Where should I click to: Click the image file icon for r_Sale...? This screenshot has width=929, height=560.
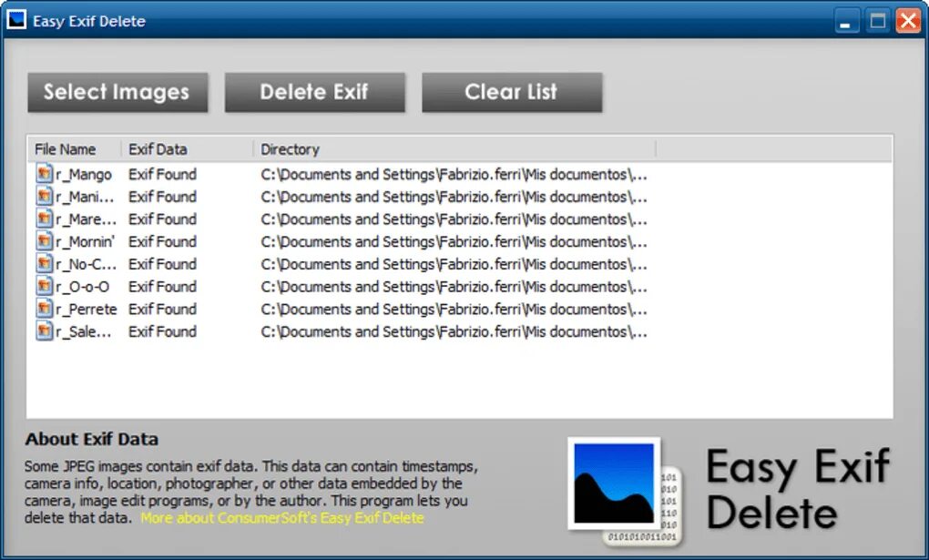point(45,331)
